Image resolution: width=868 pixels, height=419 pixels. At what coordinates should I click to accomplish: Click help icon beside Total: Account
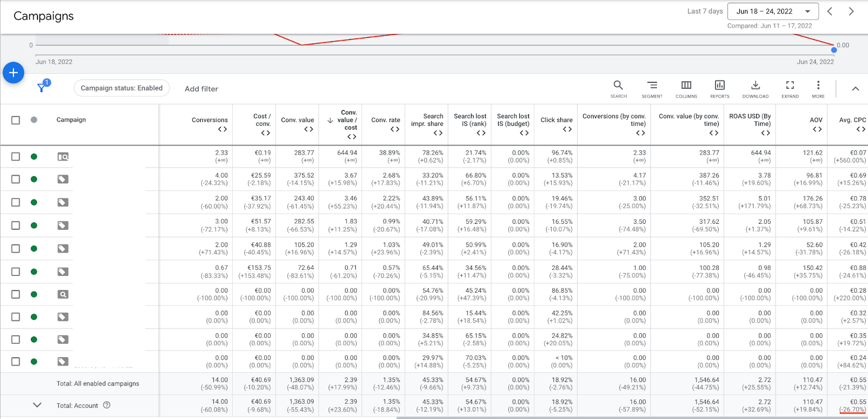107,405
